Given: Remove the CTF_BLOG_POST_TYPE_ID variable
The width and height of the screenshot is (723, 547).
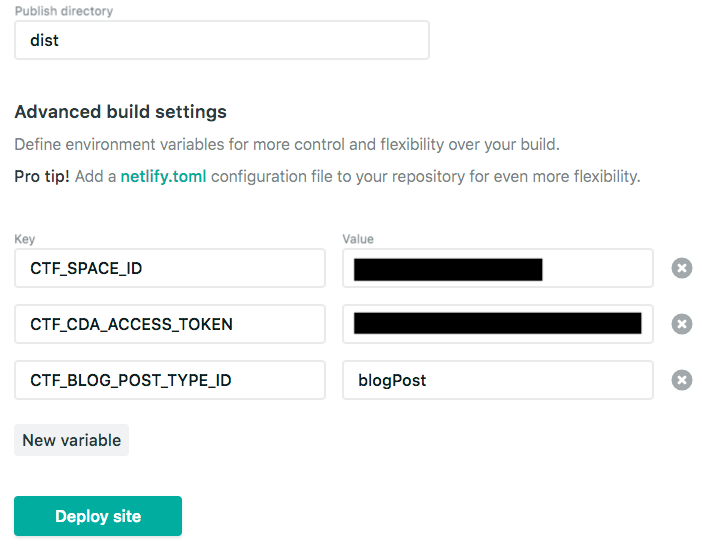Looking at the screenshot, I should (682, 380).
